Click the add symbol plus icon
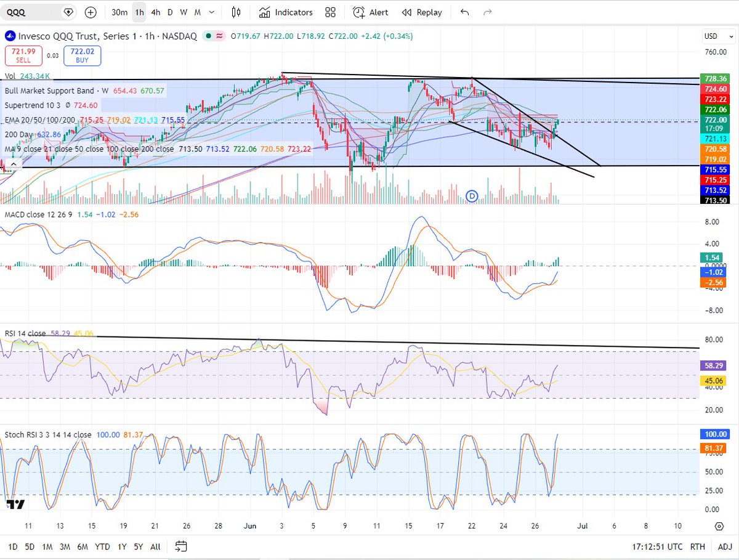The height and width of the screenshot is (560, 739). [91, 12]
